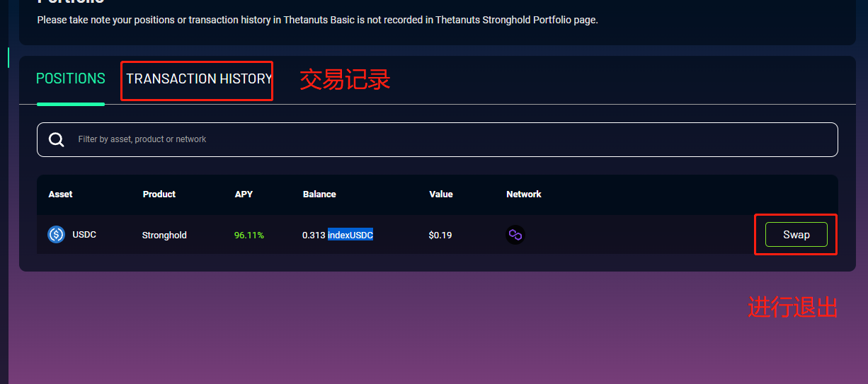This screenshot has height=384, width=868.
Task: Click the 96.11% APY value
Action: coord(249,235)
